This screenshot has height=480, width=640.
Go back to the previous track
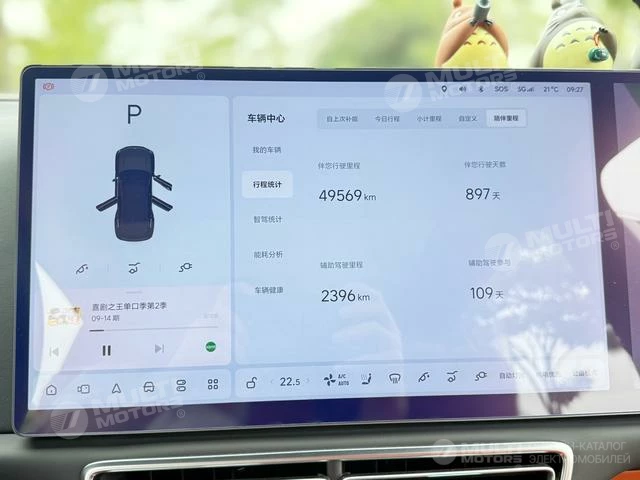pos(54,351)
